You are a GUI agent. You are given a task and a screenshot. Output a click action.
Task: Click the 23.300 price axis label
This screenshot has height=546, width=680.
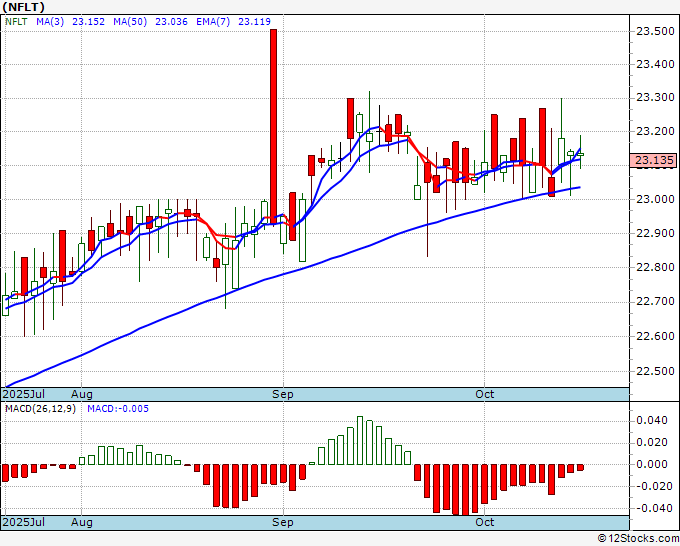655,98
